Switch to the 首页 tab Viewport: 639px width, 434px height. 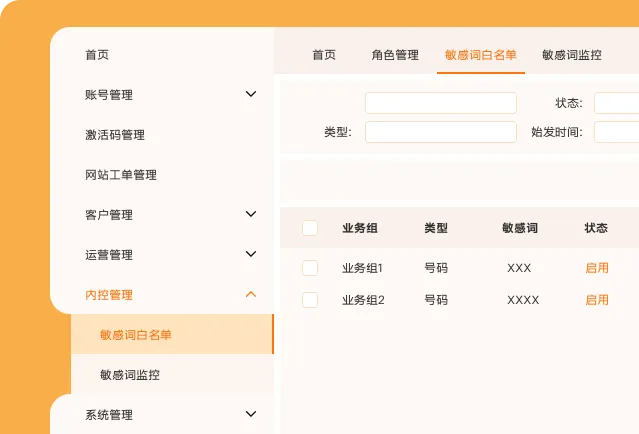click(324, 55)
